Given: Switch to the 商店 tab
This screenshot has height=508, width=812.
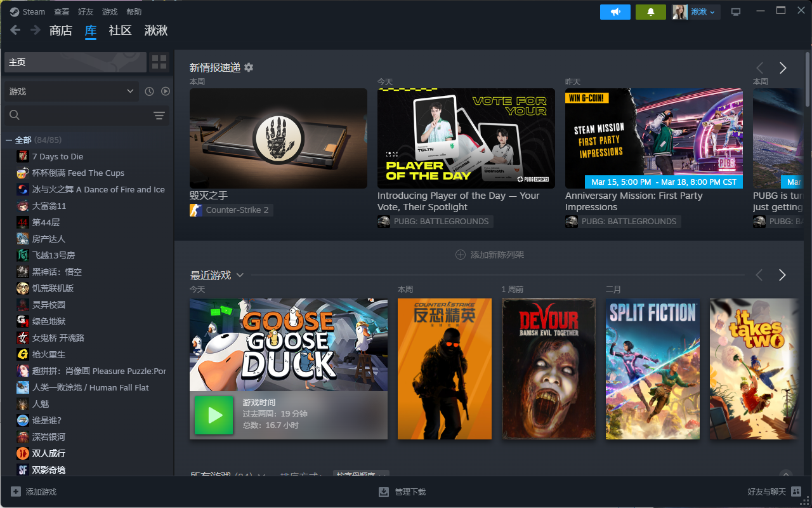Looking at the screenshot, I should tap(61, 30).
